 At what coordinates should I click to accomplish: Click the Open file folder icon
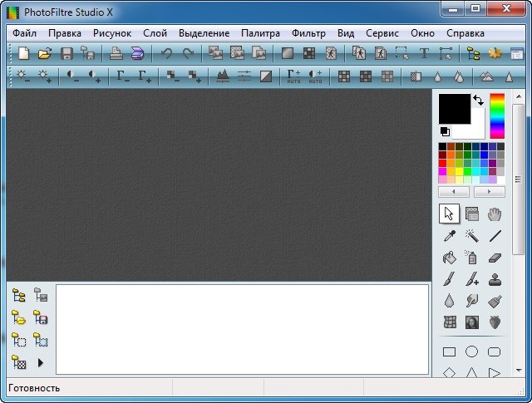tap(45, 54)
